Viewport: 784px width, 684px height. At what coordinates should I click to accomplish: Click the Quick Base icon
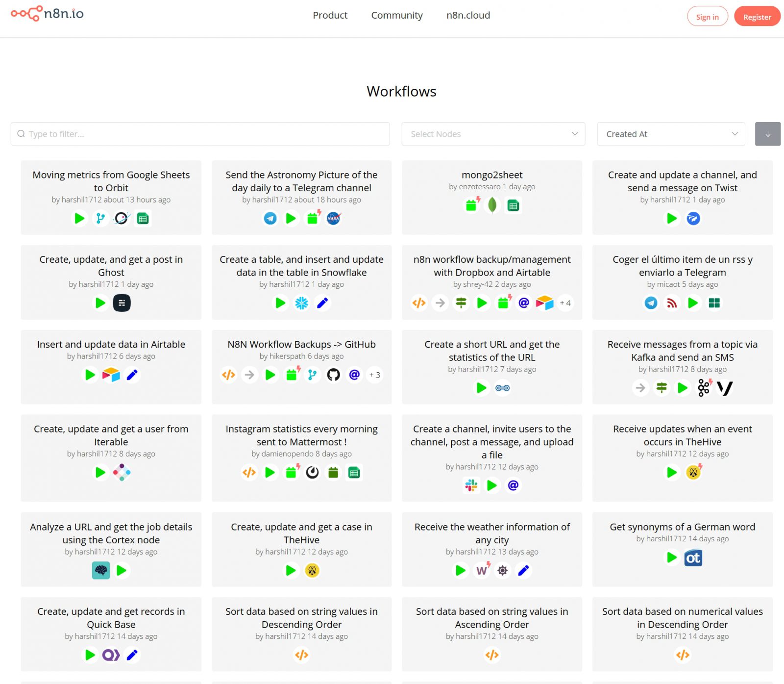pyautogui.click(x=111, y=655)
